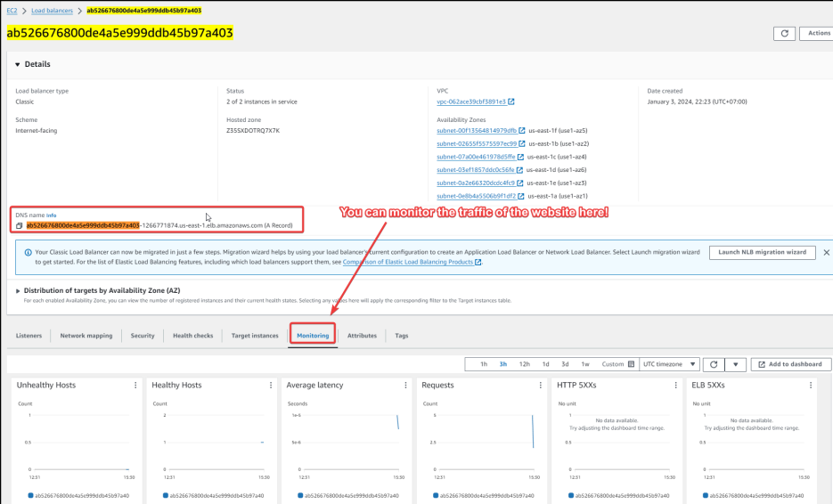Open the Security tab

pyautogui.click(x=143, y=336)
